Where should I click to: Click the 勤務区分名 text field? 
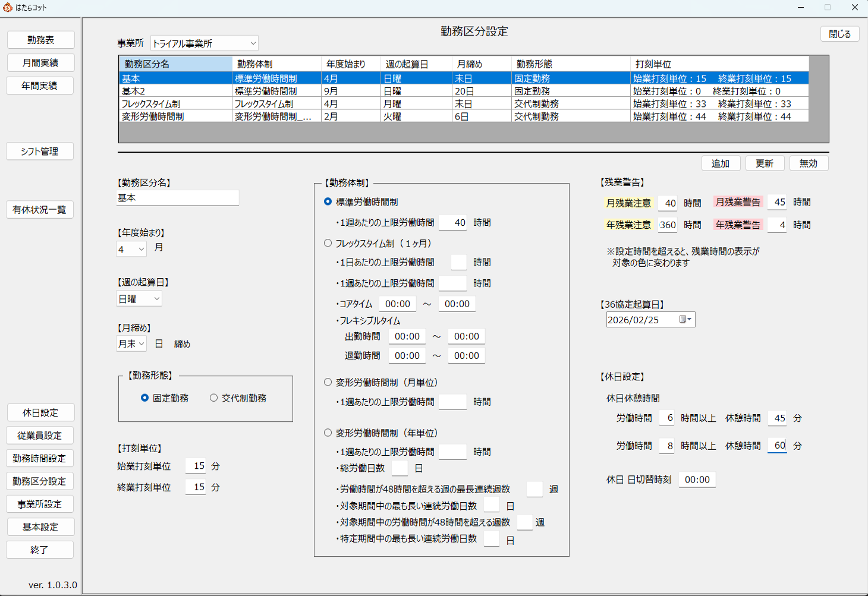[177, 198]
